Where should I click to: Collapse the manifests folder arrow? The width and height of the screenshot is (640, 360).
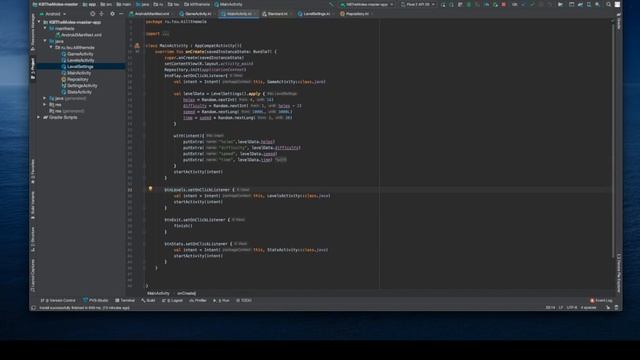pos(45,29)
